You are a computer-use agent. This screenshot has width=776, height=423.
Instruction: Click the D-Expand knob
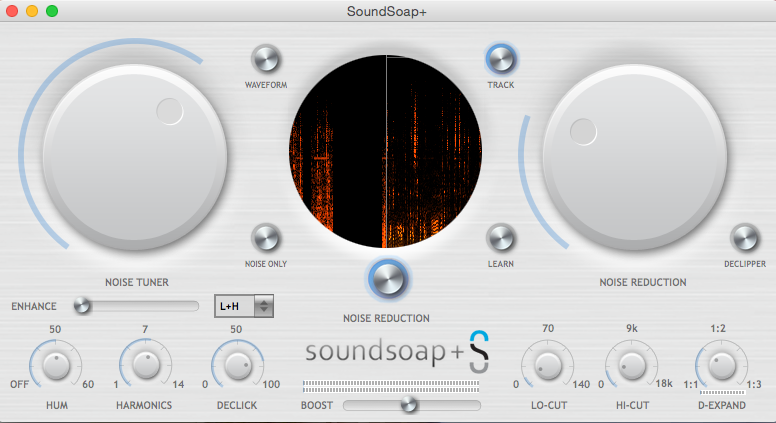[x=722, y=366]
